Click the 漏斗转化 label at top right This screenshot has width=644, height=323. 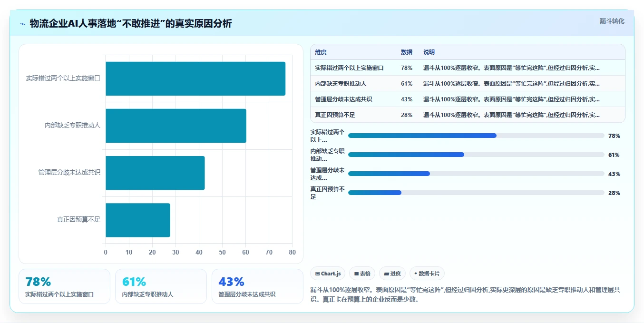coord(612,21)
